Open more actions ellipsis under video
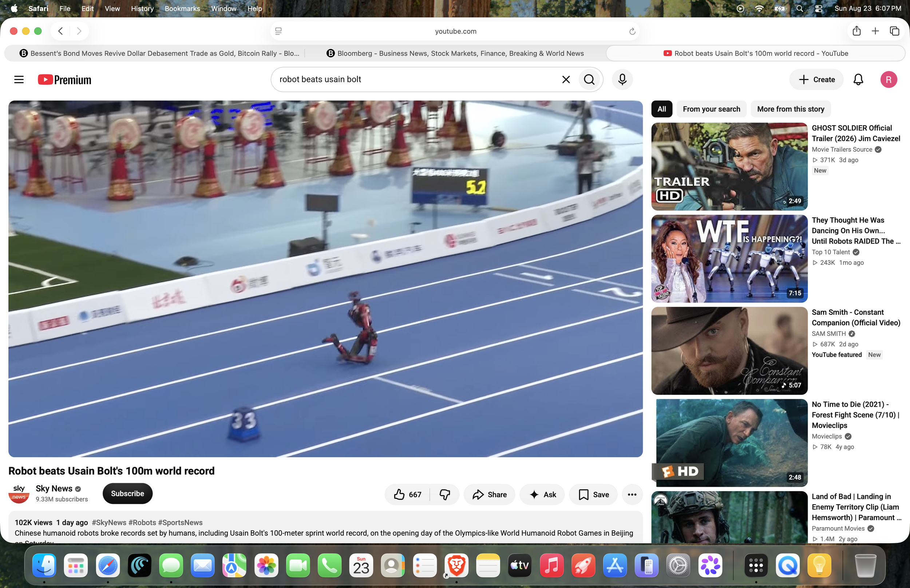Viewport: 910px width, 588px height. (x=632, y=494)
